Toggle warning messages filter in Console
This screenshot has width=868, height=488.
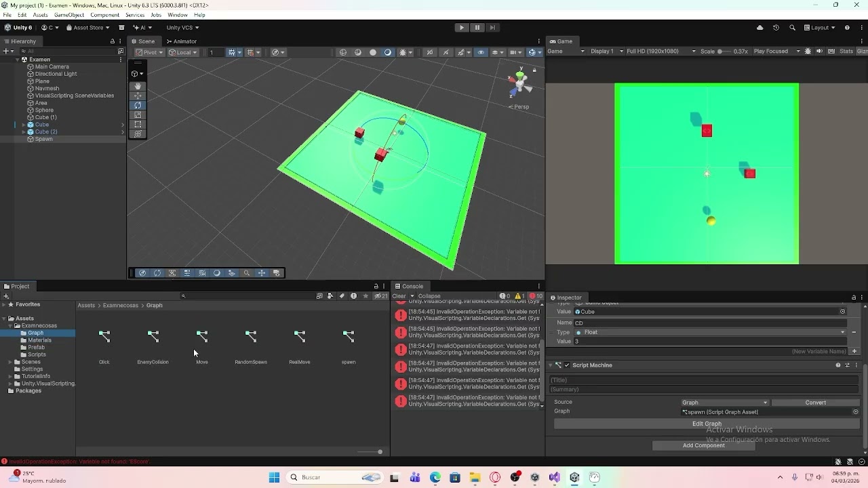[519, 296]
